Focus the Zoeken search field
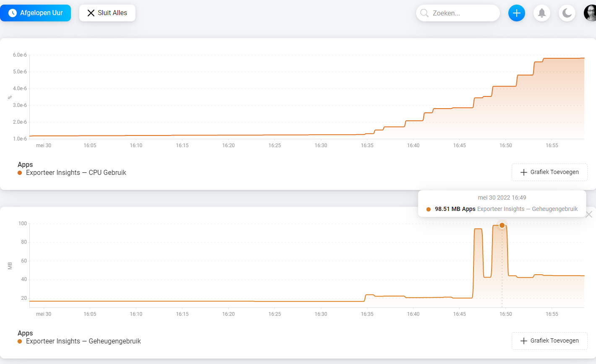 click(458, 13)
